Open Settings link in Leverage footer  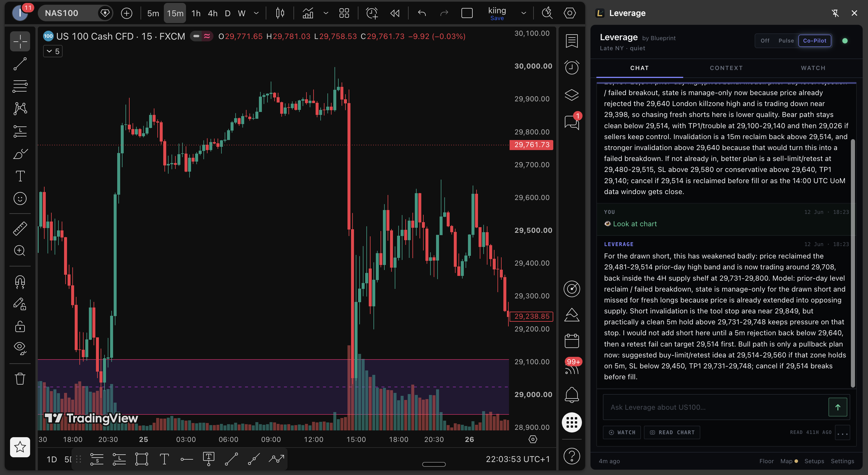pyautogui.click(x=842, y=461)
